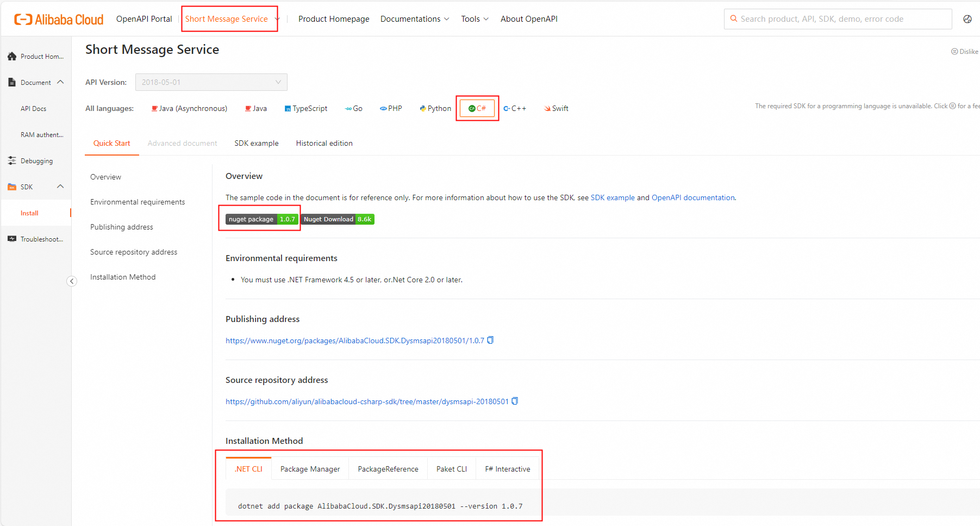
Task: Open the SDK example link in overview text
Action: coord(613,197)
